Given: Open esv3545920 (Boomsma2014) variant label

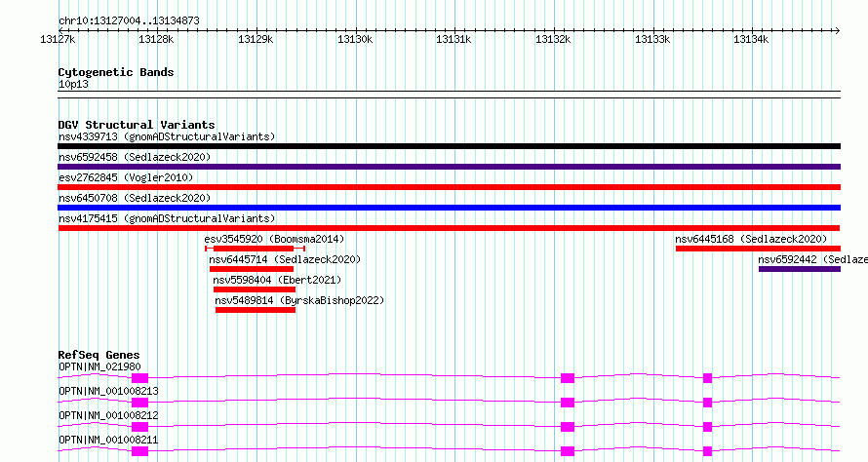Looking at the screenshot, I should click(x=275, y=239).
